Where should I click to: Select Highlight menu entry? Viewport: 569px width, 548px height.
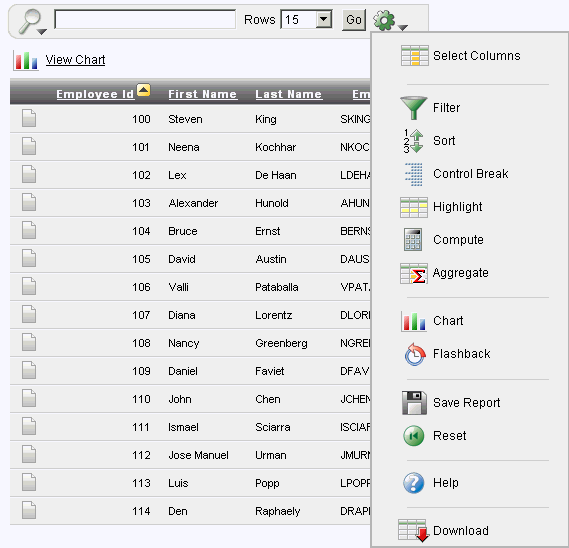point(458,207)
